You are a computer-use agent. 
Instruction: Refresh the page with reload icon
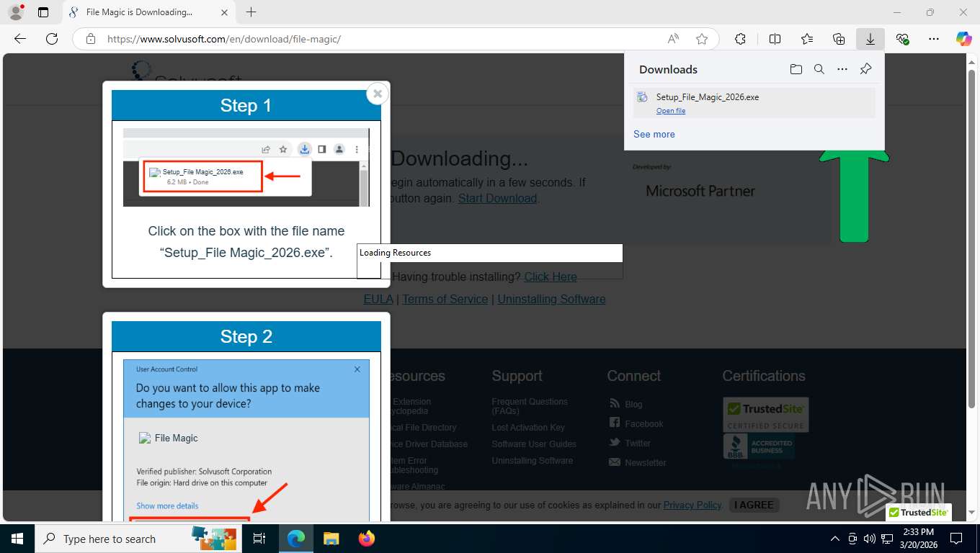pyautogui.click(x=52, y=39)
